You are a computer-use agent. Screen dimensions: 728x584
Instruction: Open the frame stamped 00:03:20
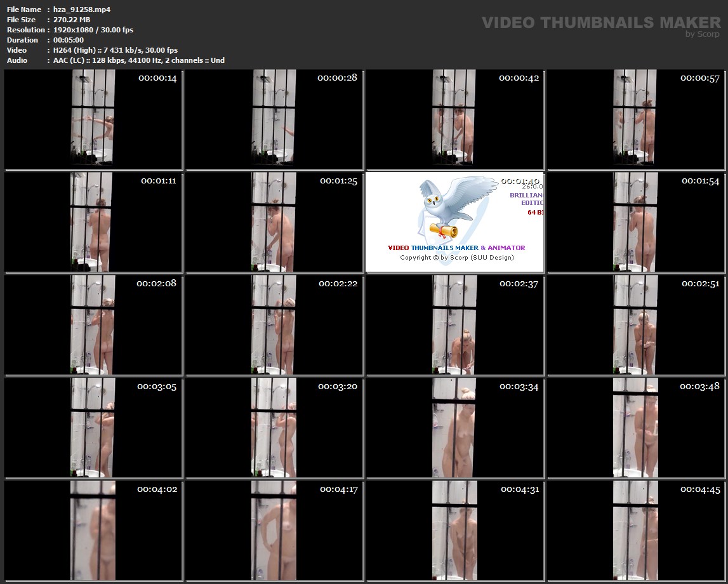point(274,428)
